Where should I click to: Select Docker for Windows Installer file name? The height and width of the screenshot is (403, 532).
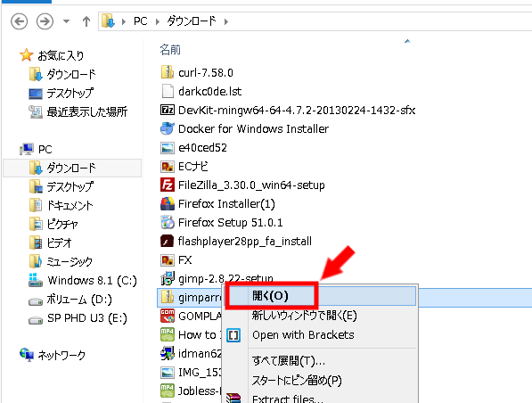point(253,129)
